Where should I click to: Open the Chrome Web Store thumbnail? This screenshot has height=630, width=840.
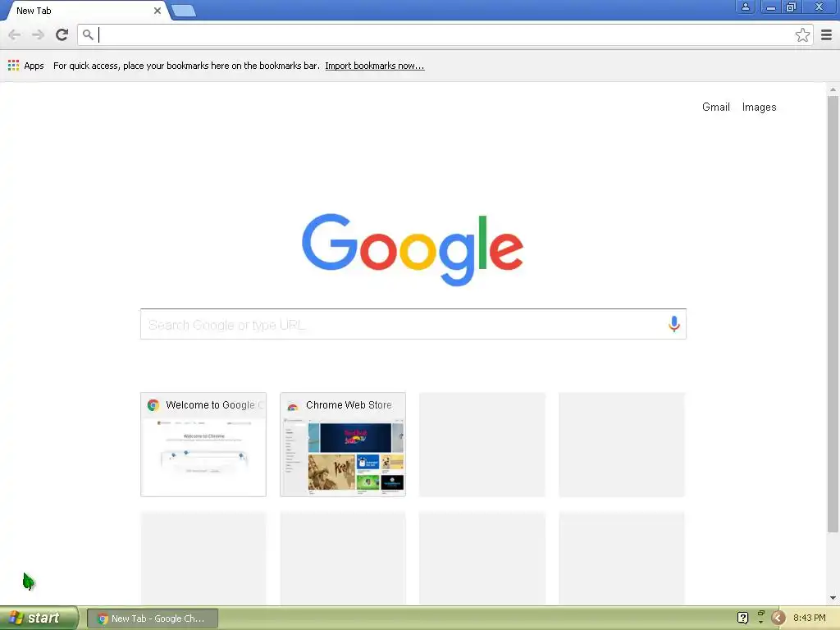point(343,445)
